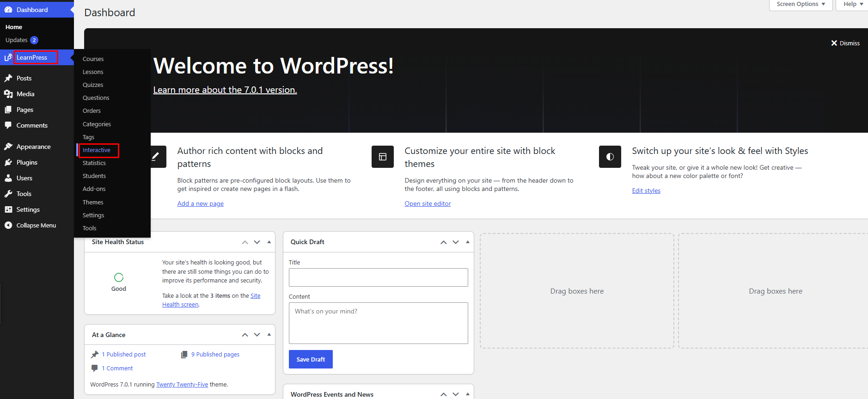This screenshot has height=399, width=868.
Task: Click the 'What's on your mind?' content box
Action: point(379,323)
